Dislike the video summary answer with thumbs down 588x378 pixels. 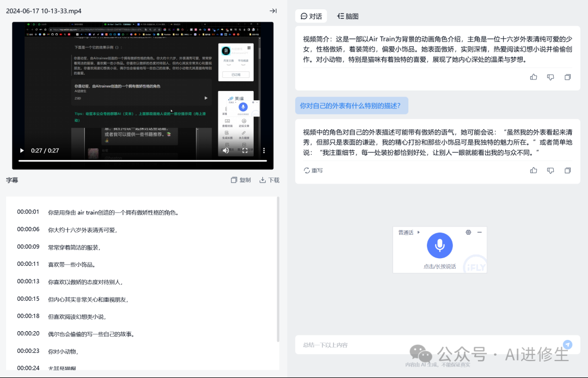click(550, 77)
